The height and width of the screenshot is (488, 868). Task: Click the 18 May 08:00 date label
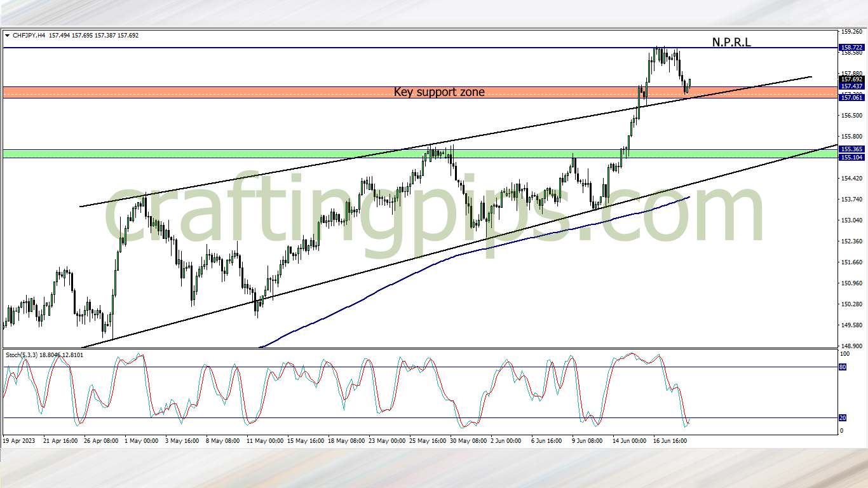[346, 440]
